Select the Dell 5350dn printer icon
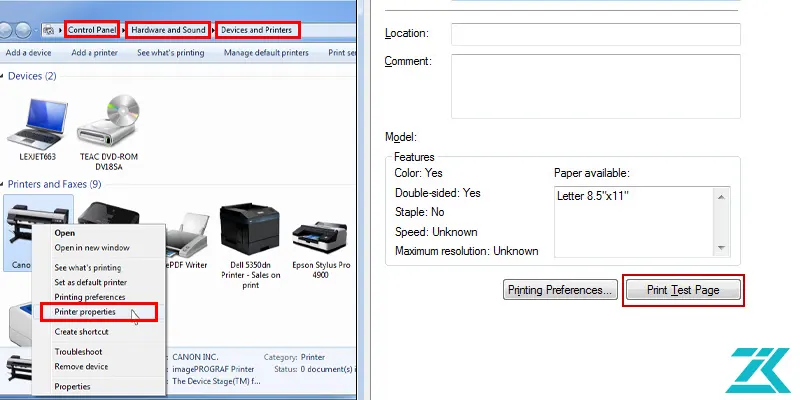 [250, 230]
